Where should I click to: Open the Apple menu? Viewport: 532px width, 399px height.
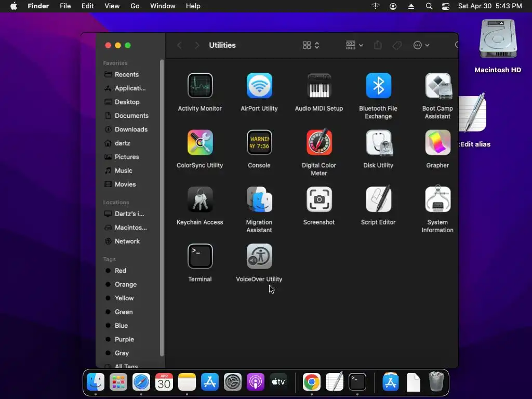coord(14,6)
